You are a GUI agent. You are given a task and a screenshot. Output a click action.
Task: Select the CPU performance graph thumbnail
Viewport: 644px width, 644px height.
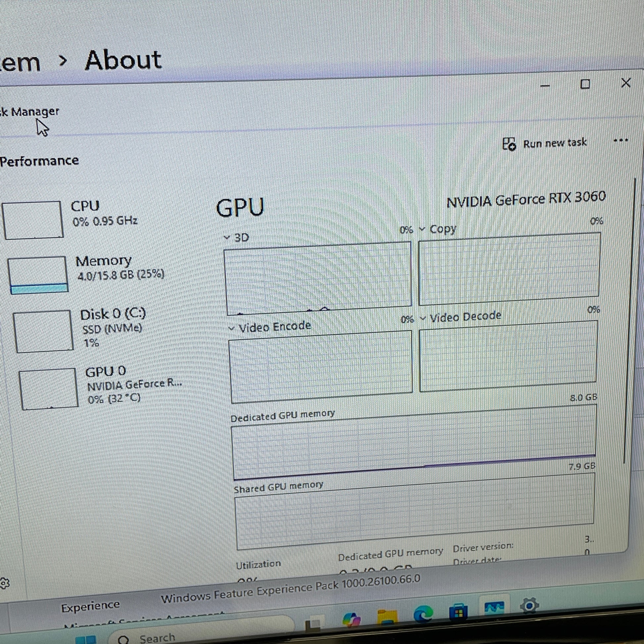tap(33, 220)
